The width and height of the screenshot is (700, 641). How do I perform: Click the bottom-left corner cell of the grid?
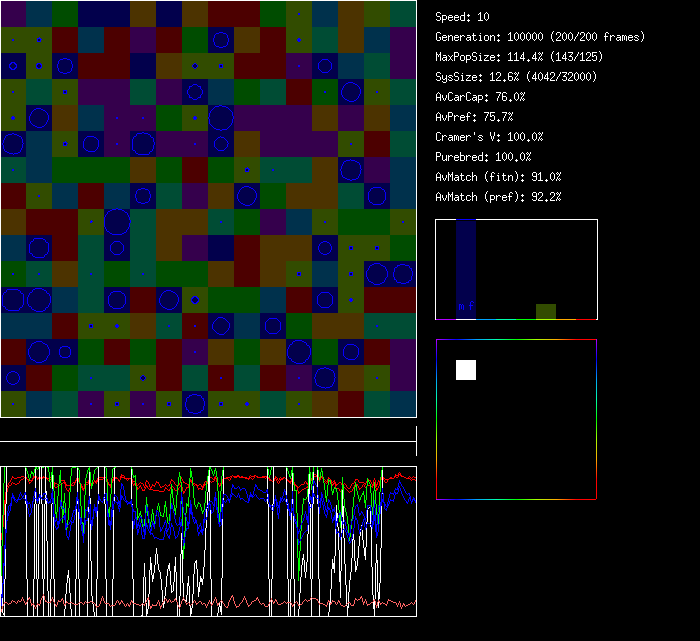click(x=13, y=404)
